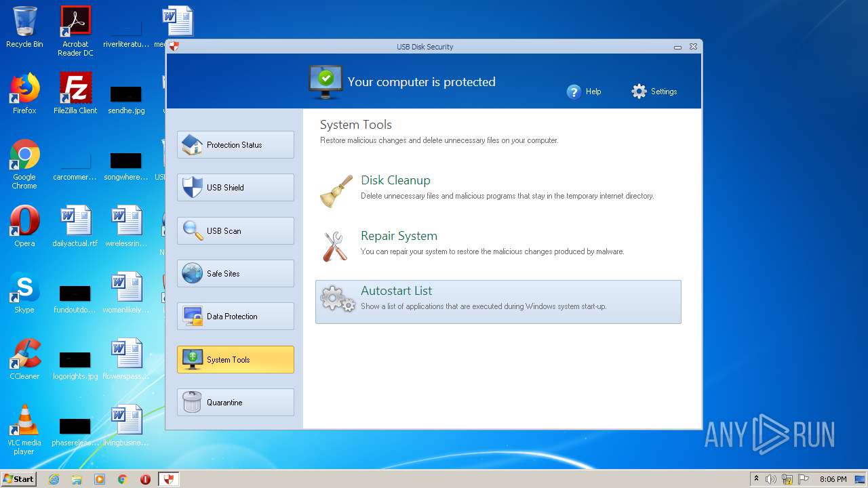Image resolution: width=868 pixels, height=488 pixels.
Task: Select the livingbusine document on desktop
Action: pos(126,426)
